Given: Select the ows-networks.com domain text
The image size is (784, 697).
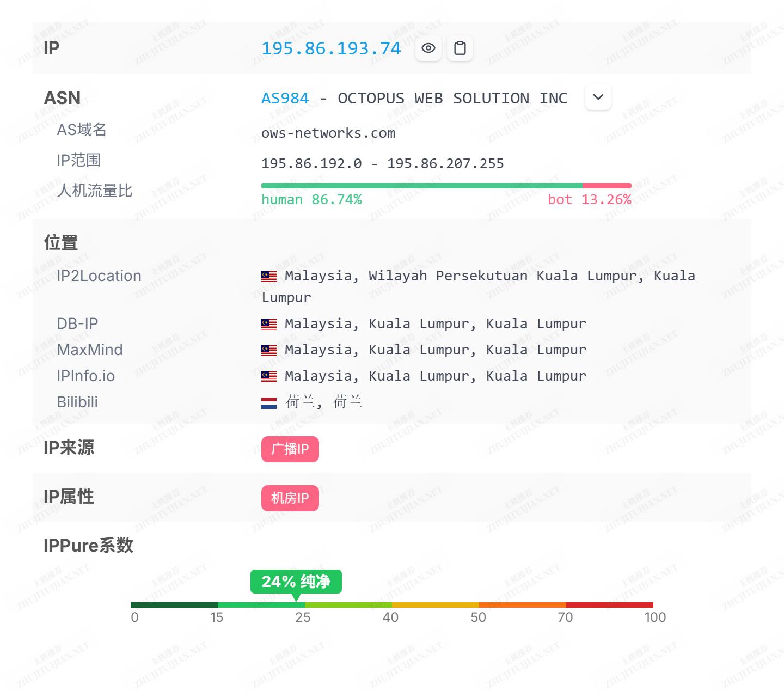Looking at the screenshot, I should (328, 133).
